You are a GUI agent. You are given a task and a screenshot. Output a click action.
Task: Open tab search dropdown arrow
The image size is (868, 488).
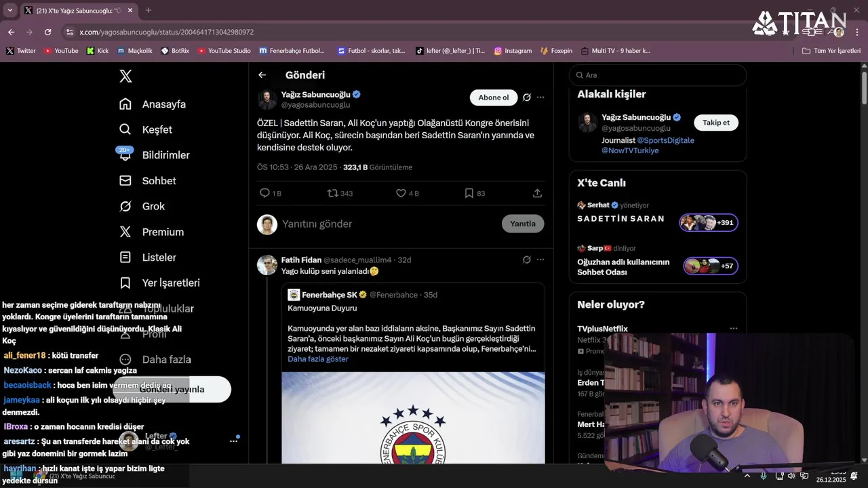coord(9,10)
